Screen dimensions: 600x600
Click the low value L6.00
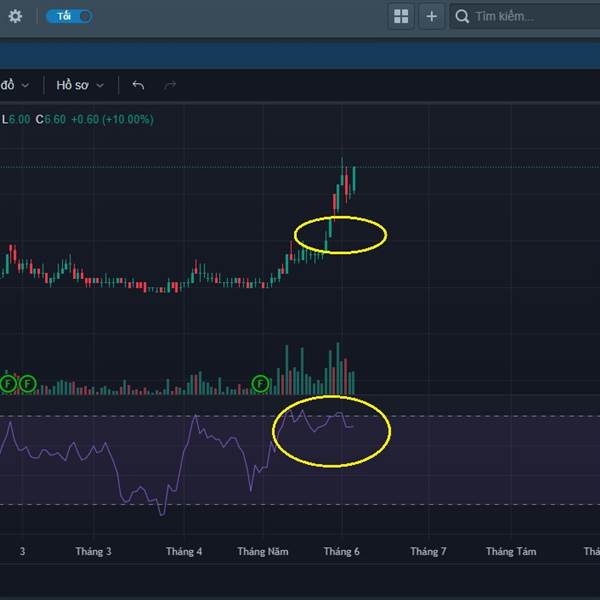pos(16,119)
